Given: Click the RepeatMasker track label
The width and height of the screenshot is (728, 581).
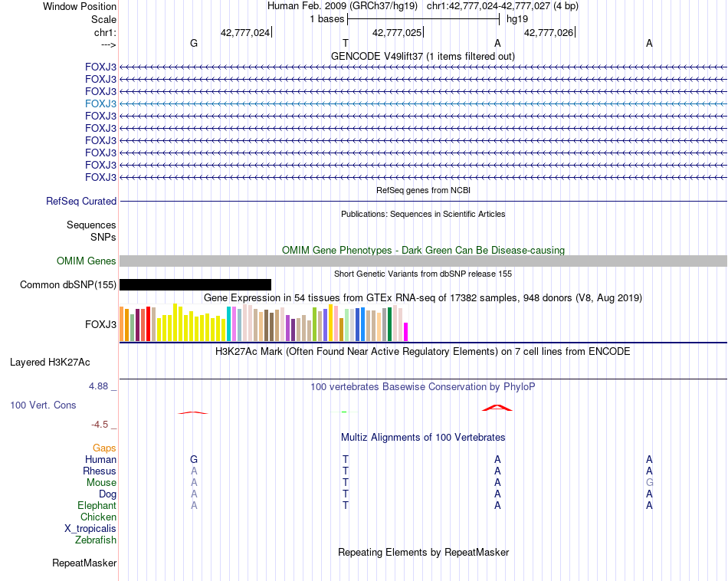Looking at the screenshot, I should coord(84,563).
